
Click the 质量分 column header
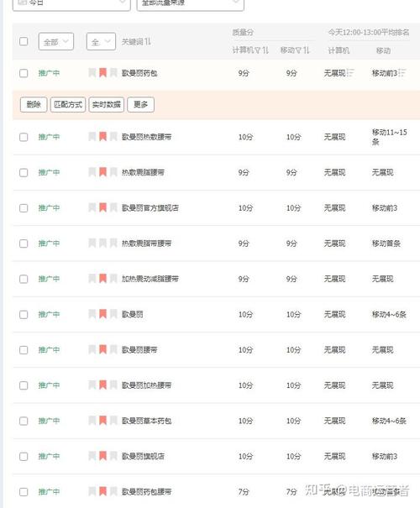point(243,32)
